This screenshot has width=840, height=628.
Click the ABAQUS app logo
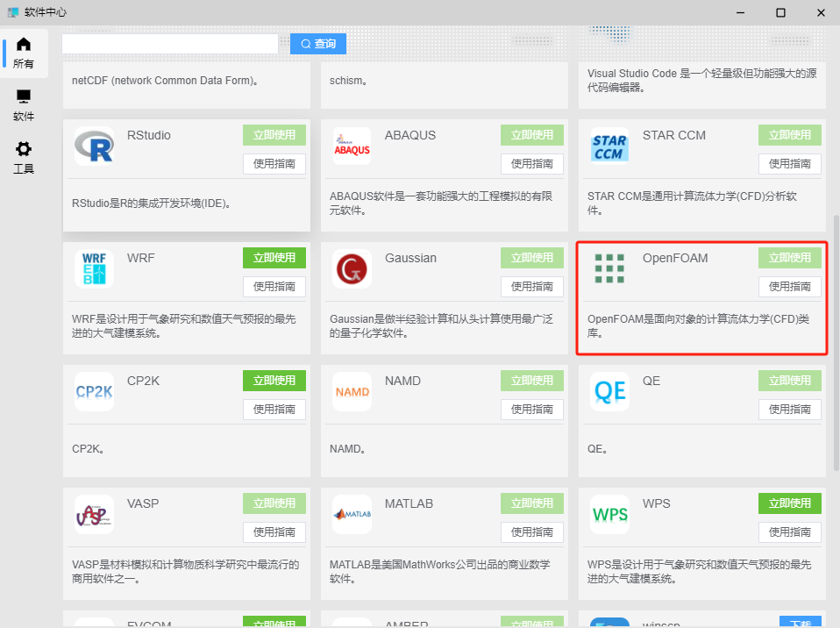pos(352,146)
